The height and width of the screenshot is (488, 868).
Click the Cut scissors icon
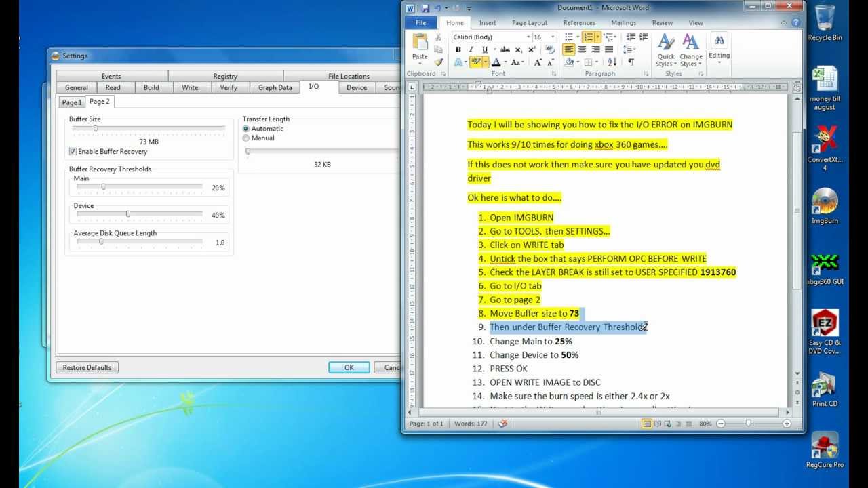[x=438, y=37]
